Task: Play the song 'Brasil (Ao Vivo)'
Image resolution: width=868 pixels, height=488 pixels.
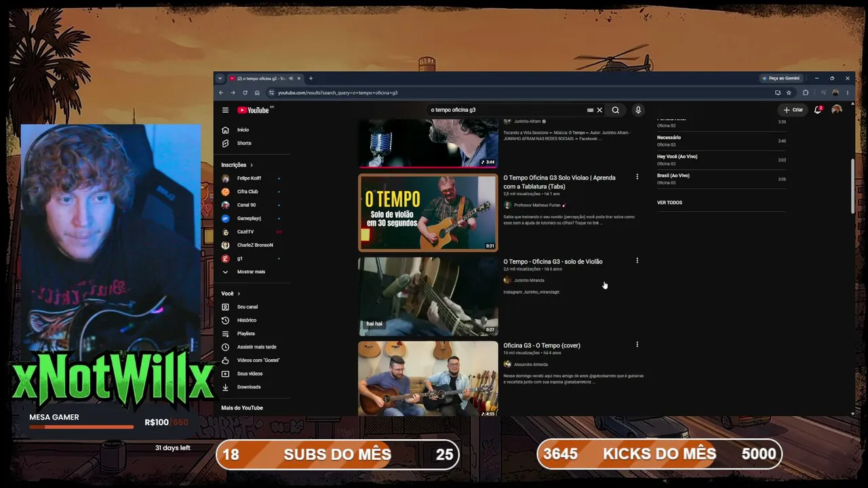Action: (x=722, y=178)
